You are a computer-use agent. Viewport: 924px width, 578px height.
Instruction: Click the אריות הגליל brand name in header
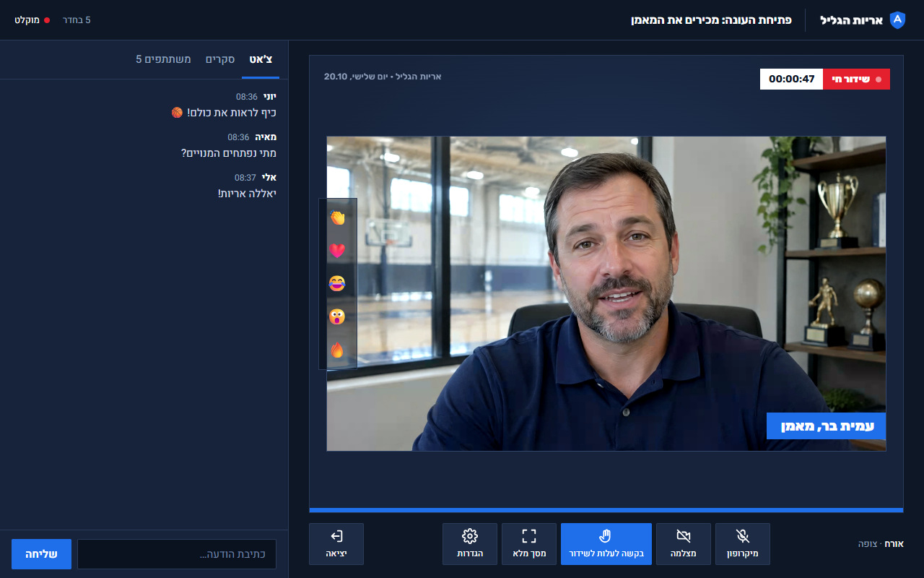point(851,20)
